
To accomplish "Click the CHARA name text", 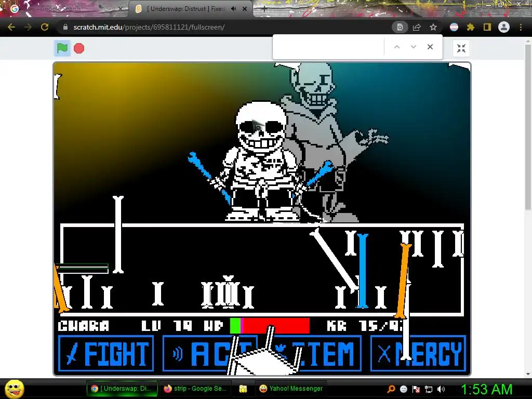I will tap(84, 326).
